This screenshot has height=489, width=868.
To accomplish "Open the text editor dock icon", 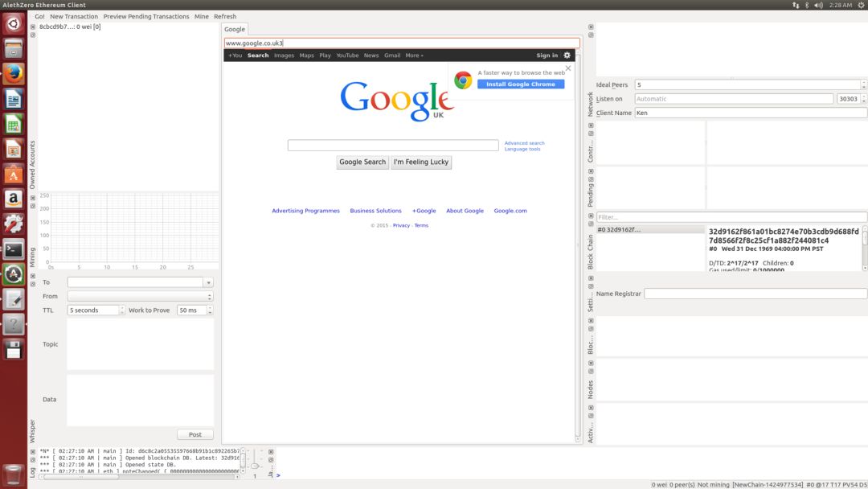I will (14, 299).
